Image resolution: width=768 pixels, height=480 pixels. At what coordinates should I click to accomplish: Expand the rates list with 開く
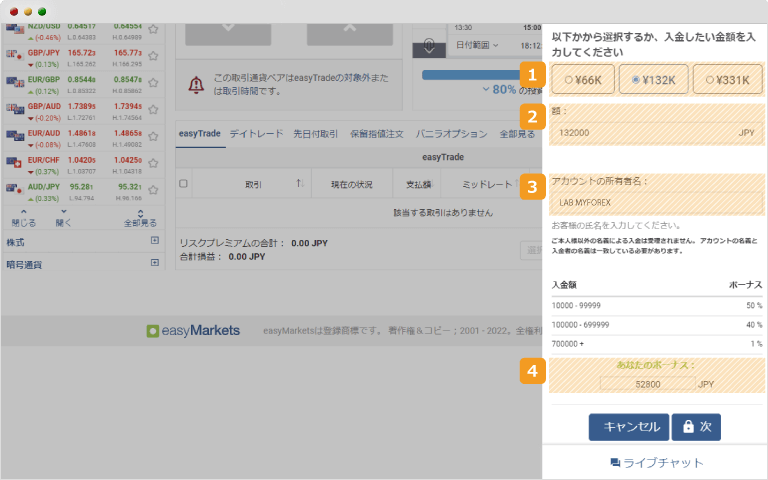pyautogui.click(x=63, y=219)
